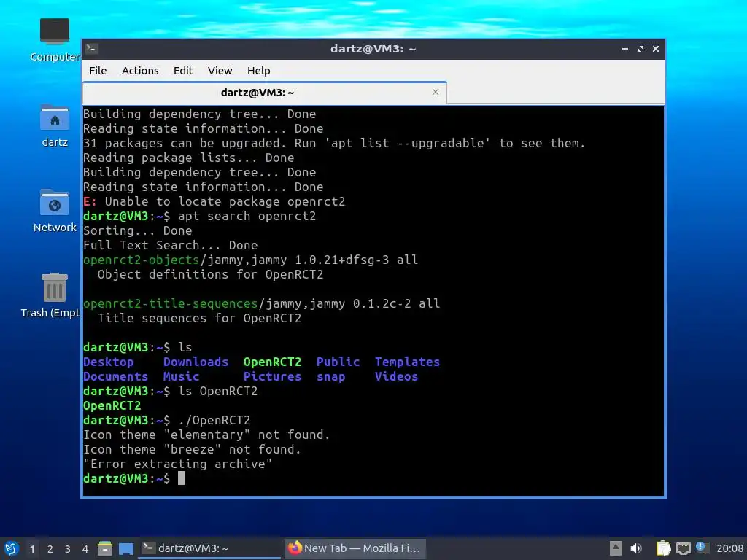Image resolution: width=747 pixels, height=560 pixels.
Task: Click the terminal window title 'dartz@VM3: ~'
Action: (x=373, y=49)
